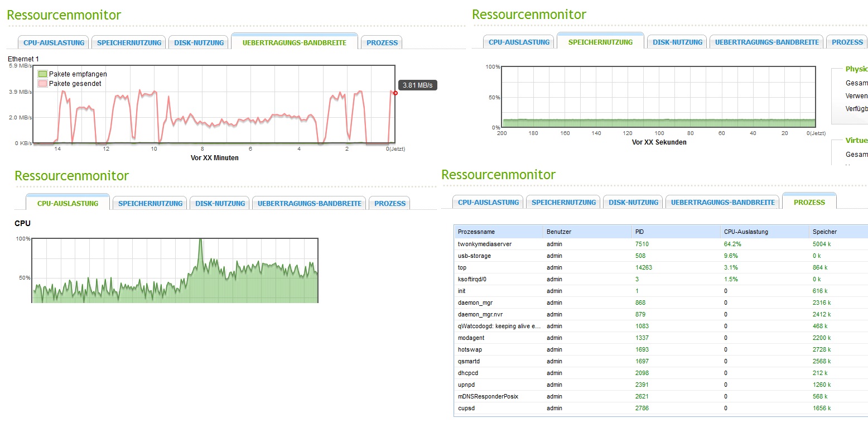This screenshot has height=432, width=868.
Task: Select active Uebertragungs-Bandbreite tab above Ethernet 1 graph
Action: click(295, 42)
